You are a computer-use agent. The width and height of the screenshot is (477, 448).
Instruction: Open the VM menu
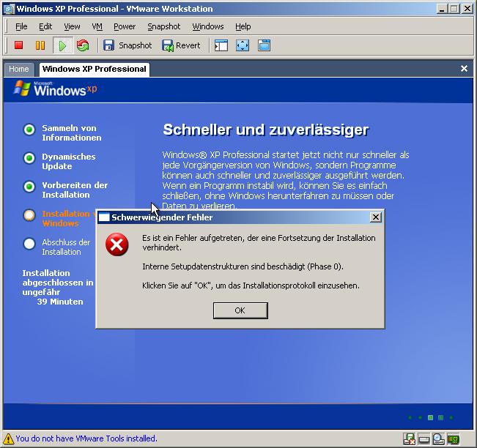[x=97, y=27]
